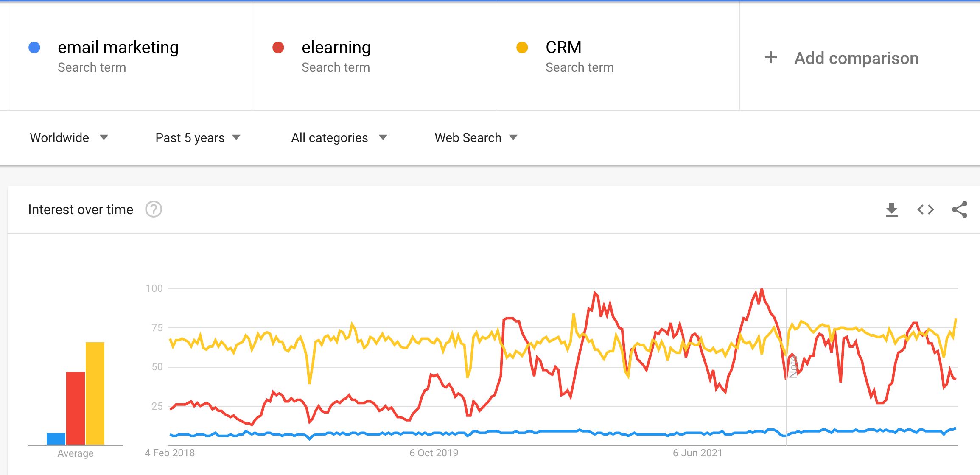Screen dimensions: 980x475
Task: Select the red elearning average bar
Action: click(76, 408)
